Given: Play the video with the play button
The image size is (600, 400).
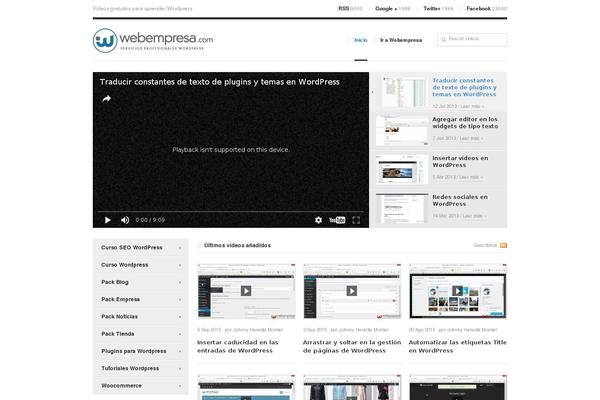Looking at the screenshot, I should (108, 220).
